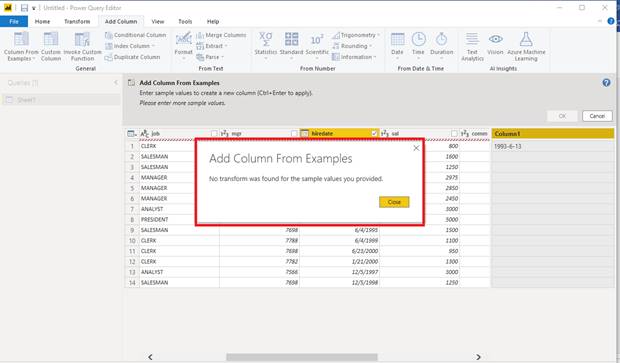The height and width of the screenshot is (363, 620).
Task: Switch to the Home tab
Action: click(42, 21)
